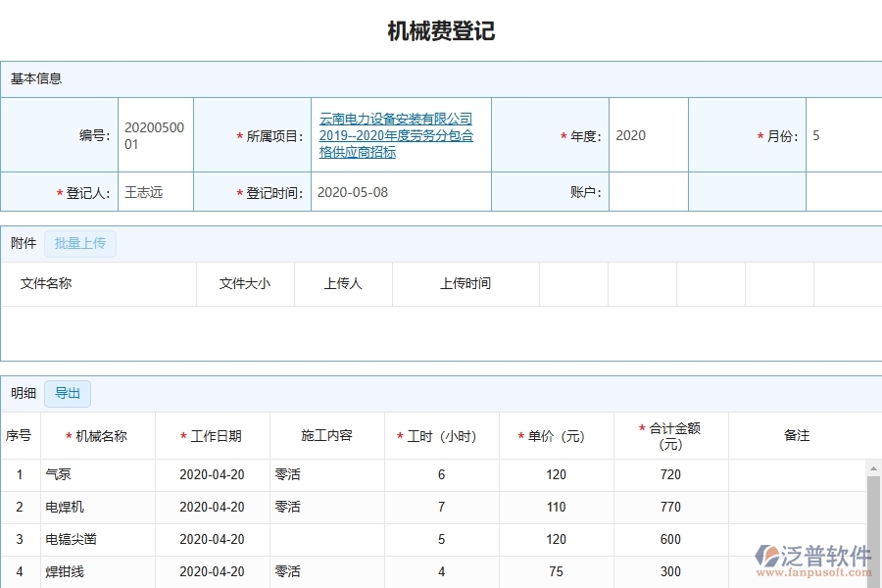The width and height of the screenshot is (882, 588).
Task: Edit the 年度 field showing 2020
Action: pos(647,135)
